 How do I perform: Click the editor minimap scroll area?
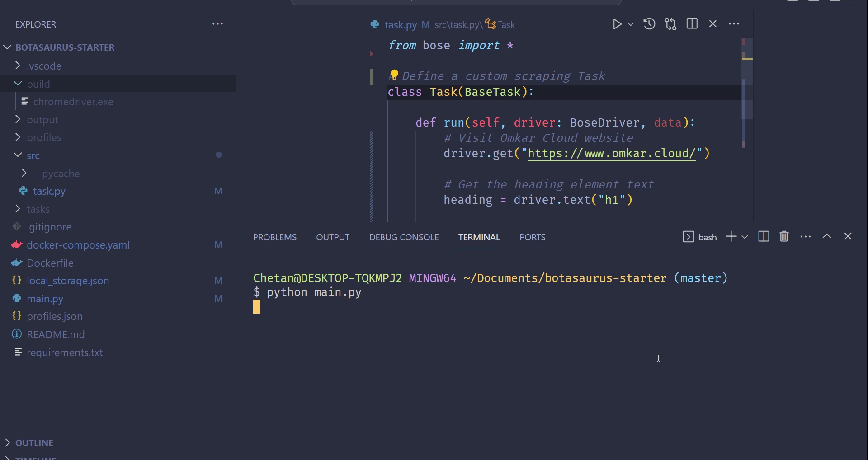pos(747,93)
